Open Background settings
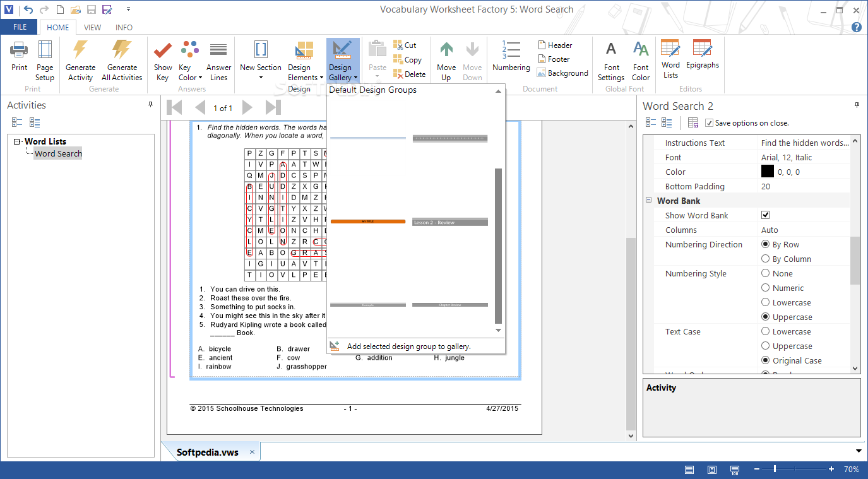 point(562,73)
